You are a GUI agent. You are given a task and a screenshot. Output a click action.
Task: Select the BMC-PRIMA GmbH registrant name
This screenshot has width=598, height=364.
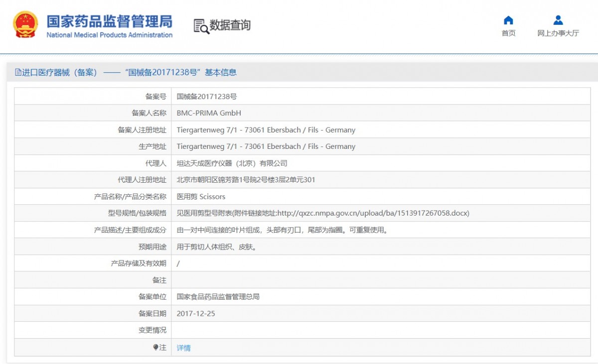click(209, 113)
